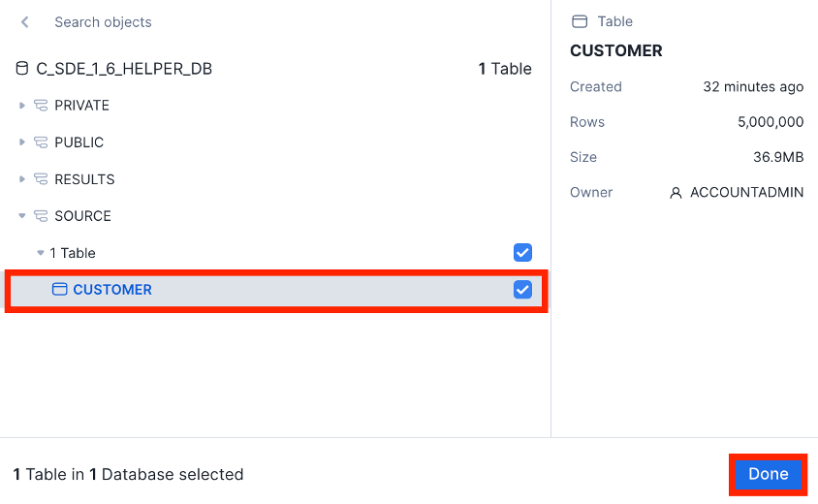The height and width of the screenshot is (504, 818).
Task: Expand the RESULTS schema
Action: (x=22, y=179)
